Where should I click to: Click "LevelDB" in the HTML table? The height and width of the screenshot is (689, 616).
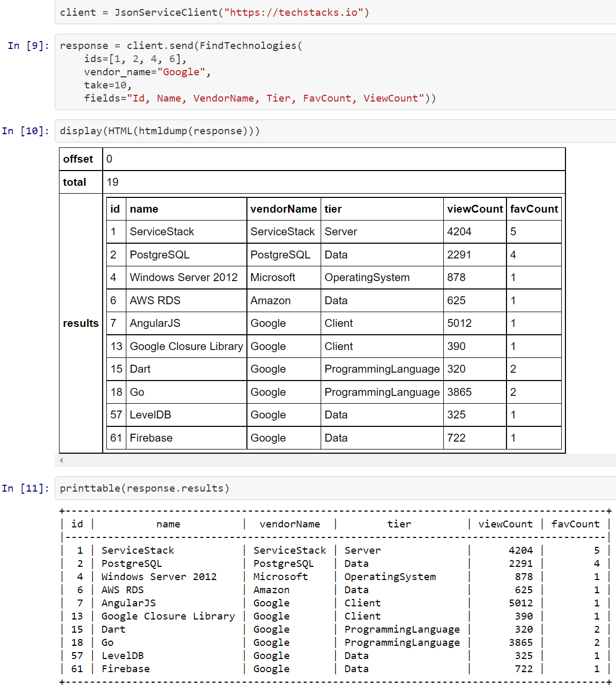[151, 415]
